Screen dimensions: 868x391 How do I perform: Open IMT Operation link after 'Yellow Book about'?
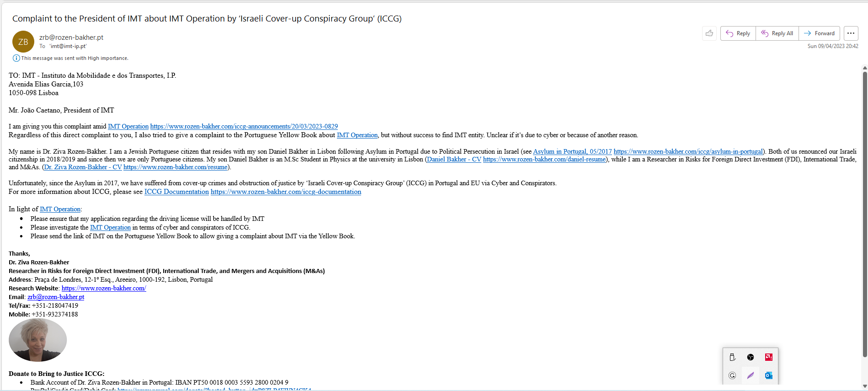(x=357, y=135)
